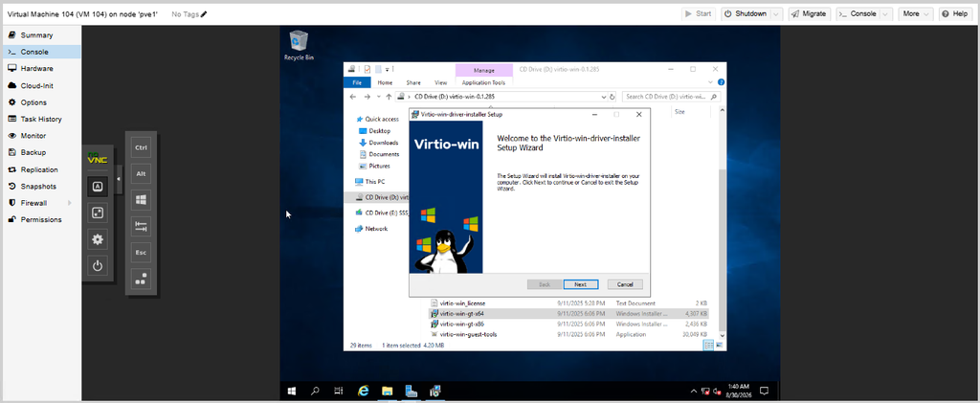Screen dimensions: 980x403
Task: Open Proxmox Help
Action: click(x=954, y=13)
